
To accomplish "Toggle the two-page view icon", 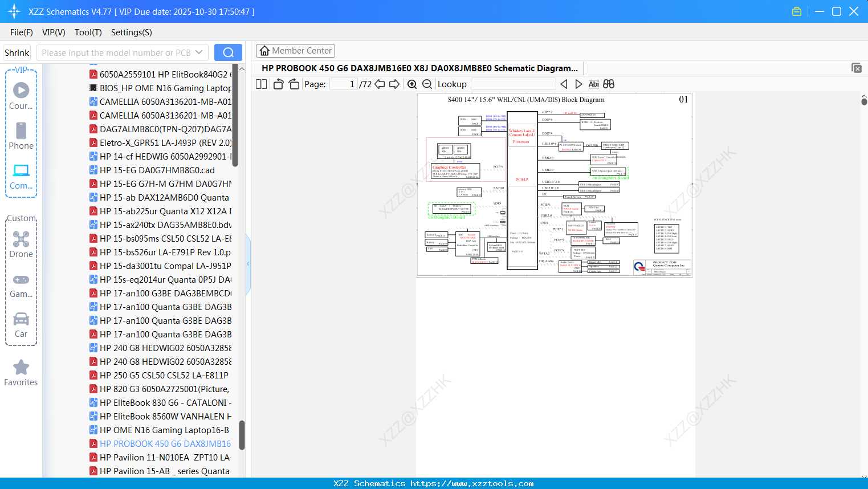I will pos(261,84).
